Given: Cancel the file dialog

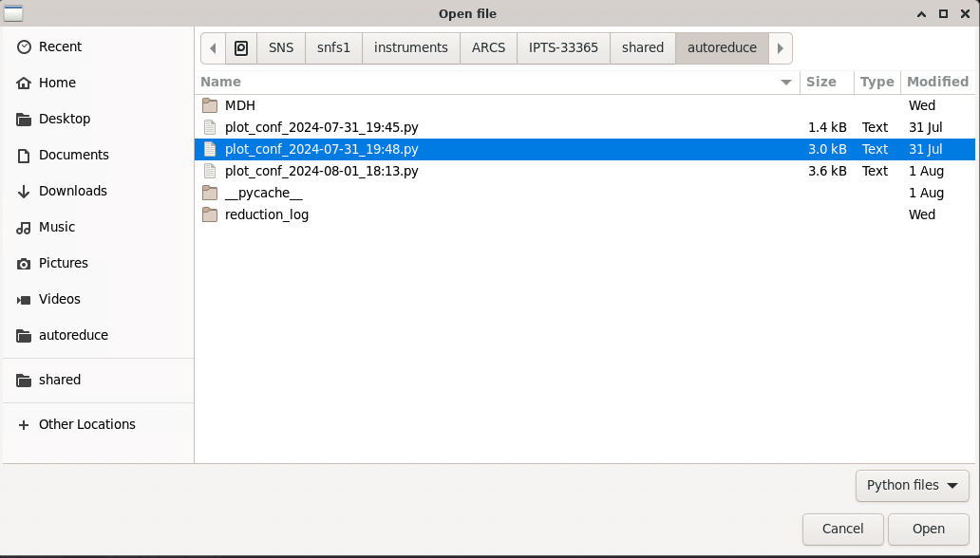Looking at the screenshot, I should tap(842, 529).
